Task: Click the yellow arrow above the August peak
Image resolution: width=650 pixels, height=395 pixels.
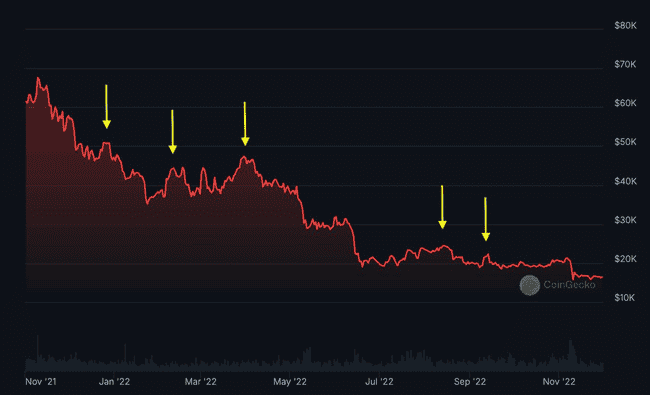Action: point(442,207)
